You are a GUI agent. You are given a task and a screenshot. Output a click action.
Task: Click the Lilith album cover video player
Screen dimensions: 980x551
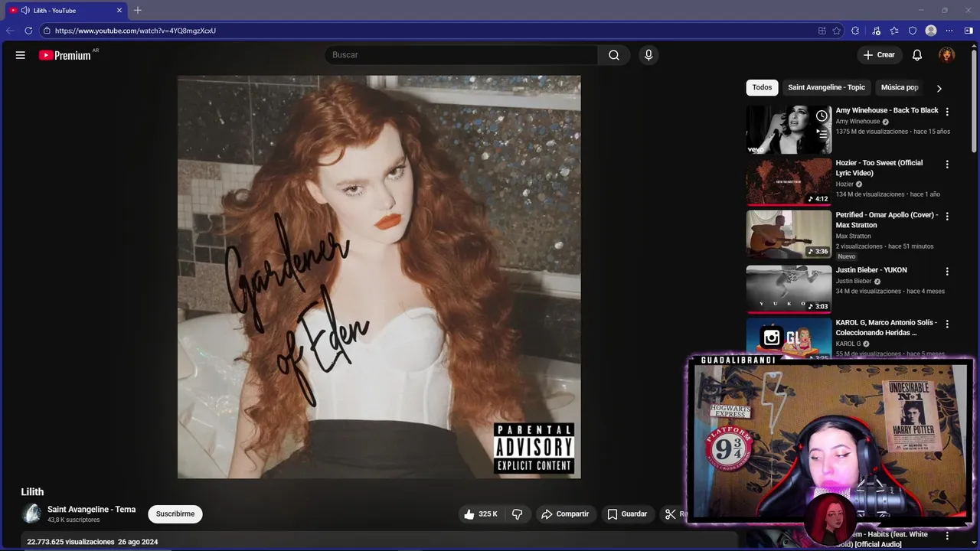click(379, 277)
